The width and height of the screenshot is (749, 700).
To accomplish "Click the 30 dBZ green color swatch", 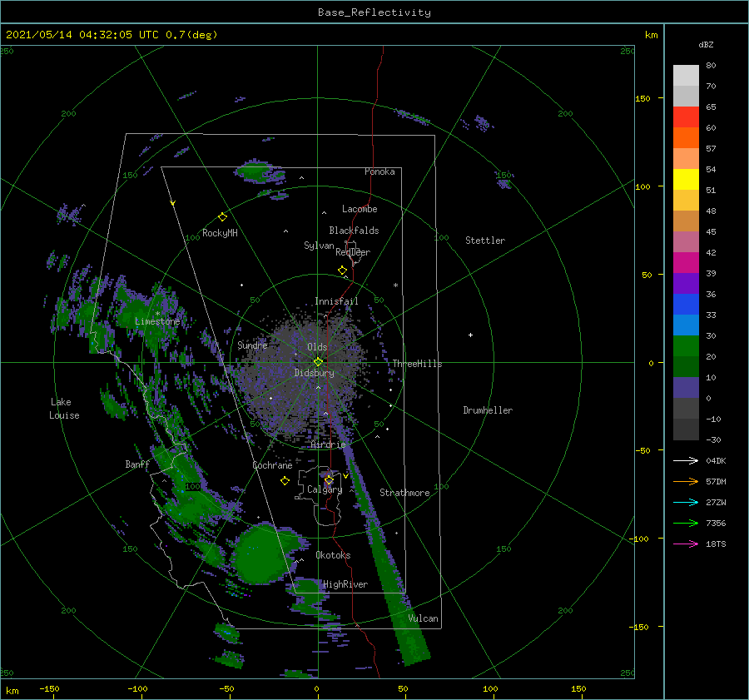I will [686, 346].
